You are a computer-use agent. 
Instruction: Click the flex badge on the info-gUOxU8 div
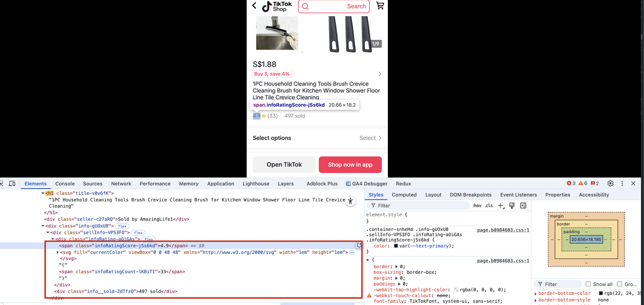click(122, 226)
